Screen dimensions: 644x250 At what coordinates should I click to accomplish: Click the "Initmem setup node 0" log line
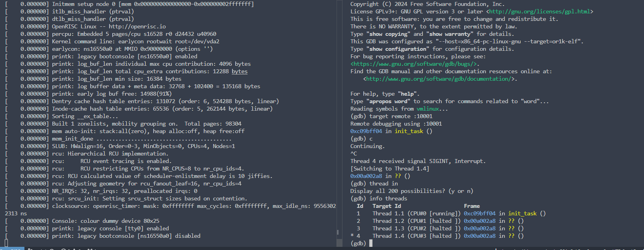129,4
